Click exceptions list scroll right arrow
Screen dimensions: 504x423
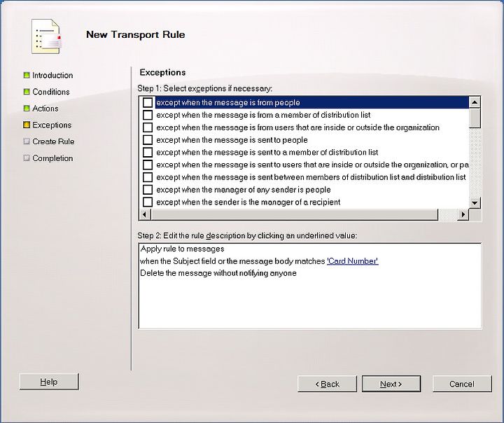(x=463, y=214)
